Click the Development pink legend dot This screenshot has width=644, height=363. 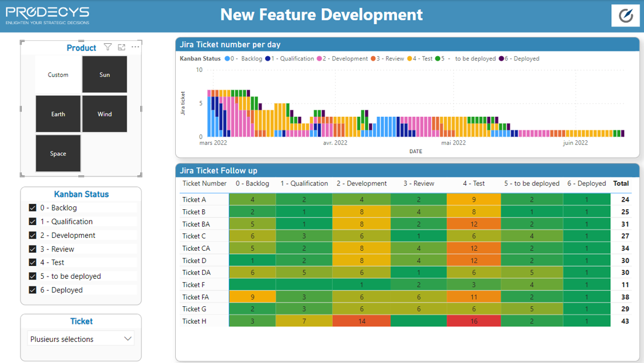click(319, 58)
